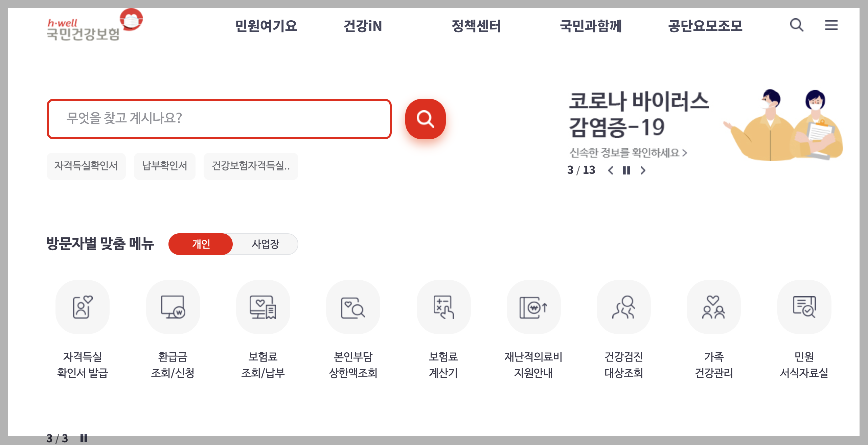Click the 무엇을 찾고 계시나요 search field

point(219,119)
